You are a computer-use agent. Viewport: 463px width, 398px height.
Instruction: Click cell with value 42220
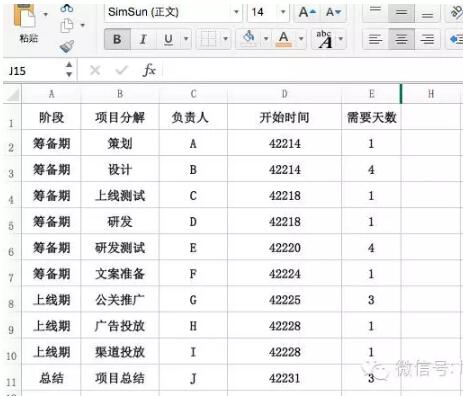click(x=284, y=247)
